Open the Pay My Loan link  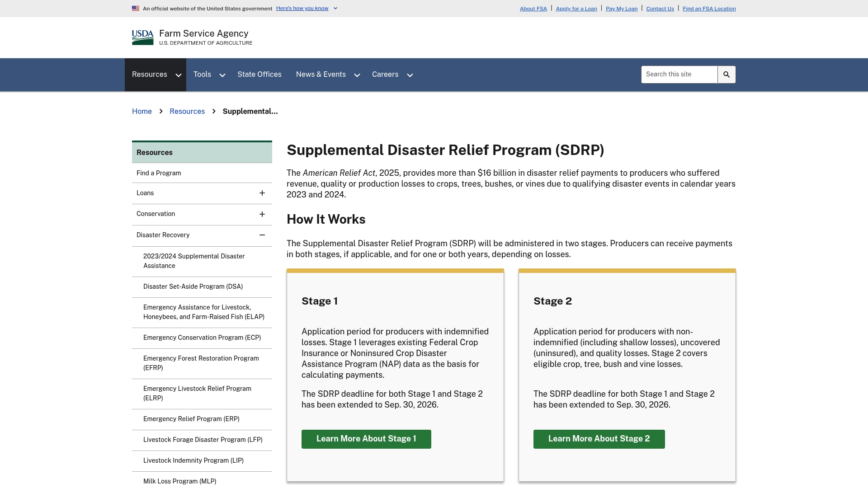(622, 9)
